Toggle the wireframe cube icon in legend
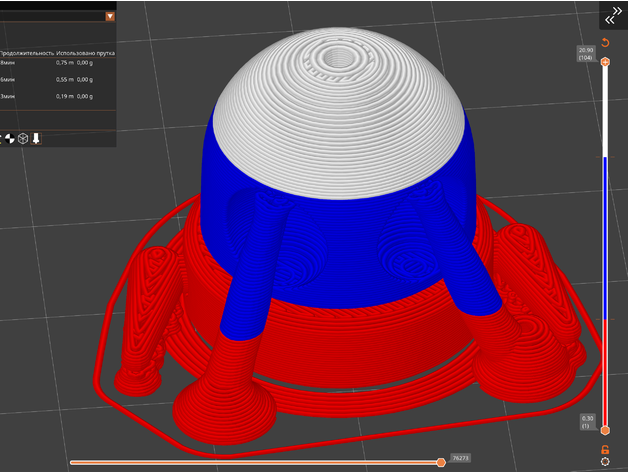The image size is (628, 472). tap(22, 138)
